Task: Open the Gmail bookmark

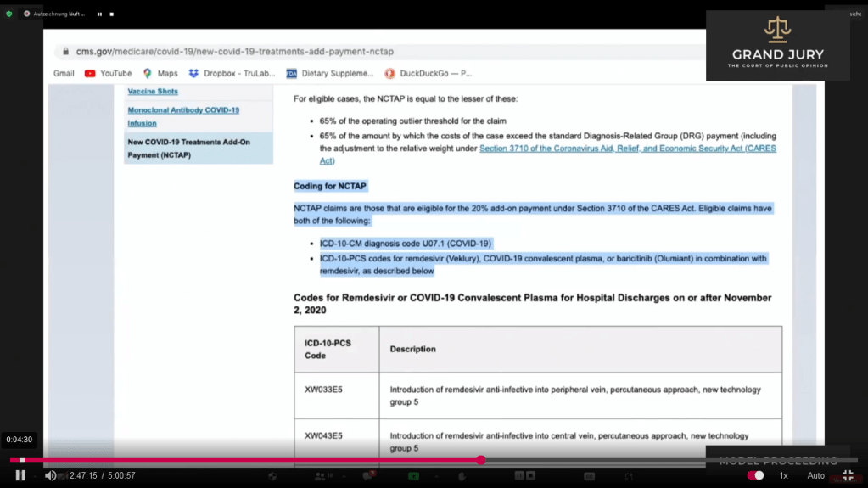Action: 64,74
